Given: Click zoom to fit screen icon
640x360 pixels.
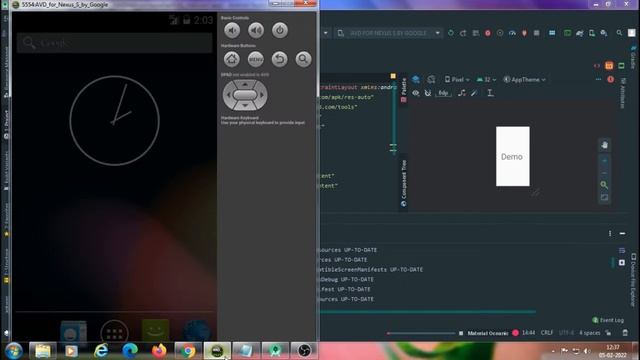Looking at the screenshot, I should point(604,198).
